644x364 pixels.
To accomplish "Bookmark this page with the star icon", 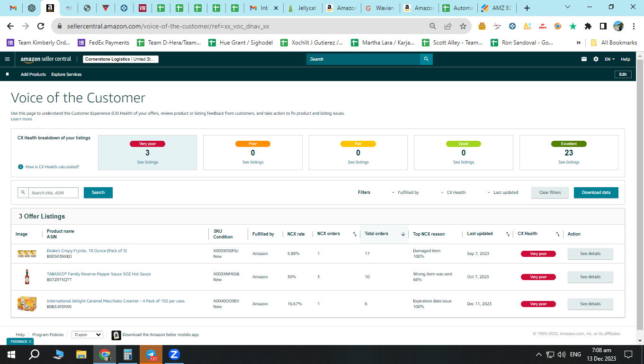I will pos(463,27).
